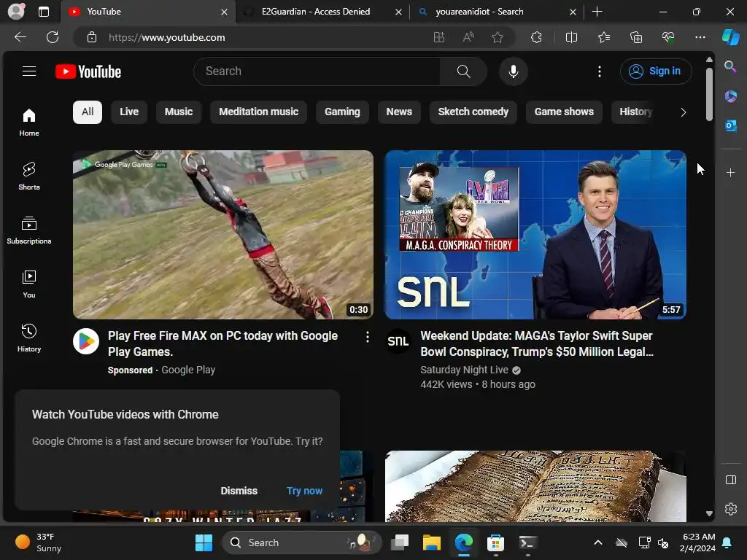Viewport: 747px width, 560px height.
Task: Click the search magnifier button in YouTube
Action: [x=463, y=71]
